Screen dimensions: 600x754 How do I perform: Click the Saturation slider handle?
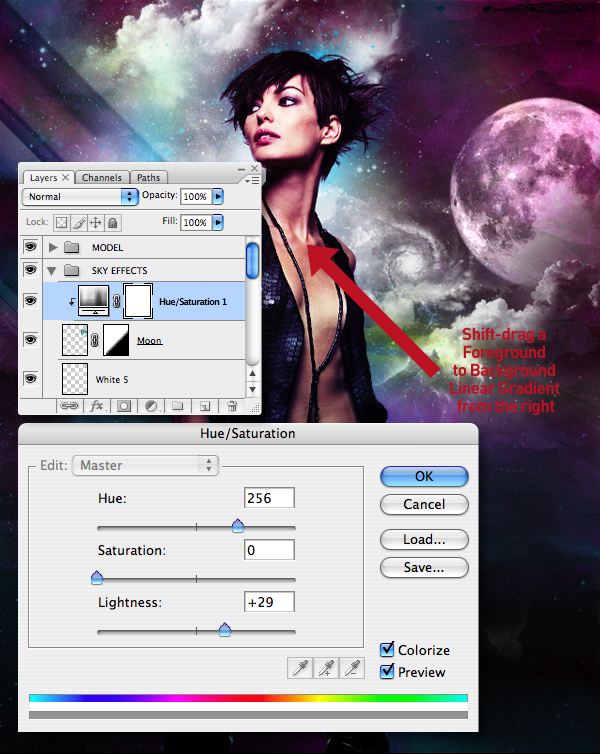point(97,578)
